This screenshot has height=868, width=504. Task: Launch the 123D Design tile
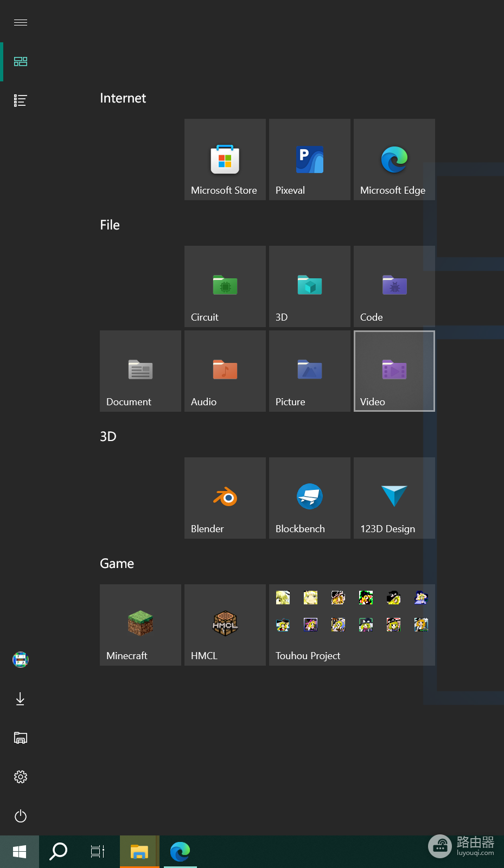(x=394, y=498)
